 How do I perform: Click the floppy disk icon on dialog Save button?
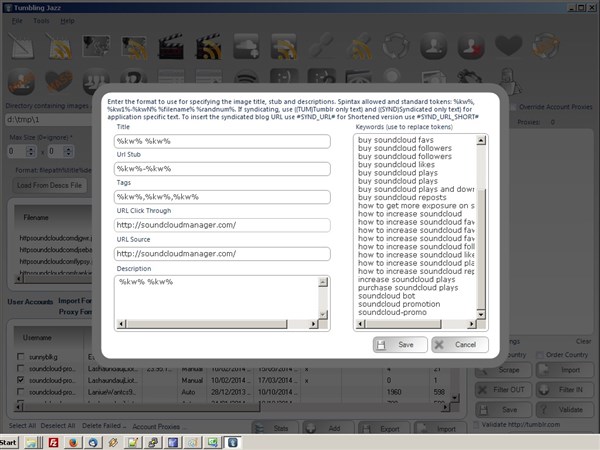(x=381, y=345)
